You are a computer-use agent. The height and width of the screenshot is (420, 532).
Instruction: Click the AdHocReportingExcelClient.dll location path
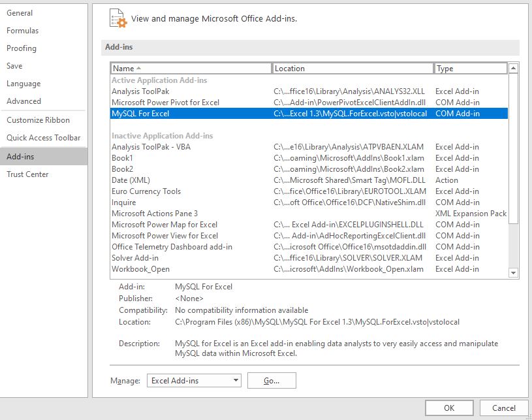click(349, 236)
